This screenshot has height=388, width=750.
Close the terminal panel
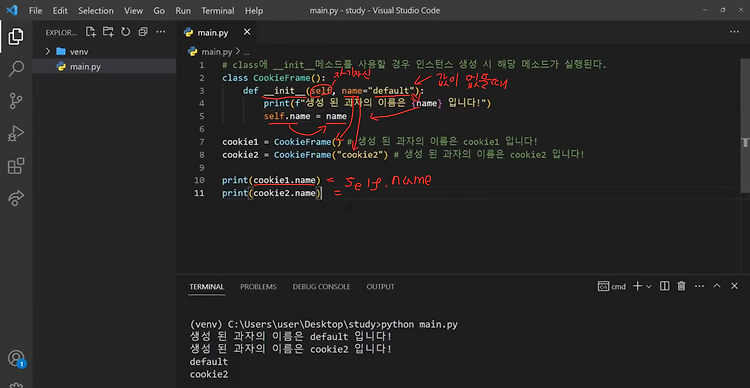click(734, 286)
